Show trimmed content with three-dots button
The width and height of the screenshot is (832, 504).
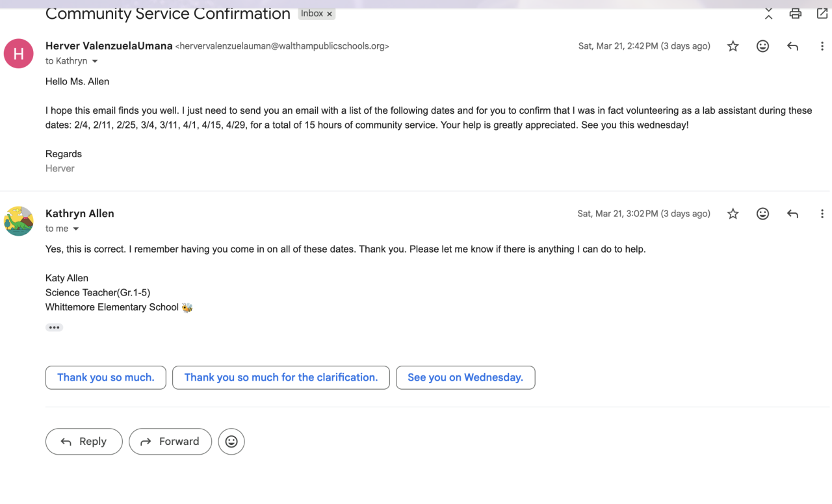(54, 327)
